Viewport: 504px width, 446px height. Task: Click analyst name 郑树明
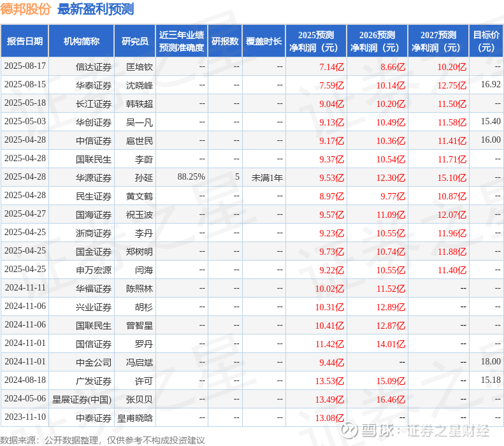click(x=140, y=252)
